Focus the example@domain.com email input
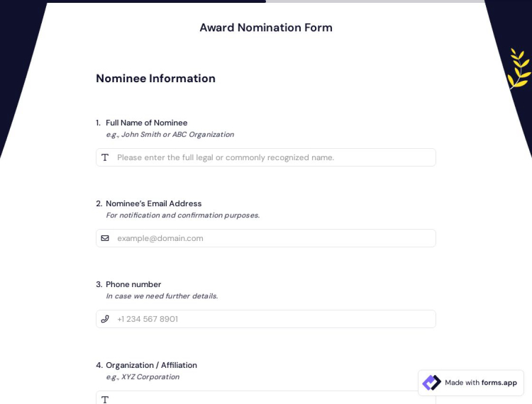 coord(273,238)
